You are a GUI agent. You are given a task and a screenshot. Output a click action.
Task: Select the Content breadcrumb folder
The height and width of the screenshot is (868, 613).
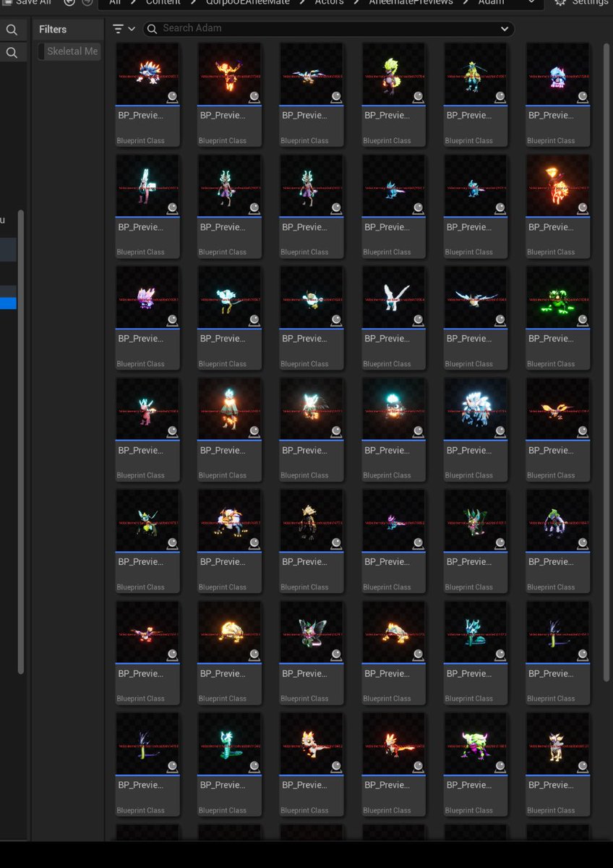click(x=163, y=3)
